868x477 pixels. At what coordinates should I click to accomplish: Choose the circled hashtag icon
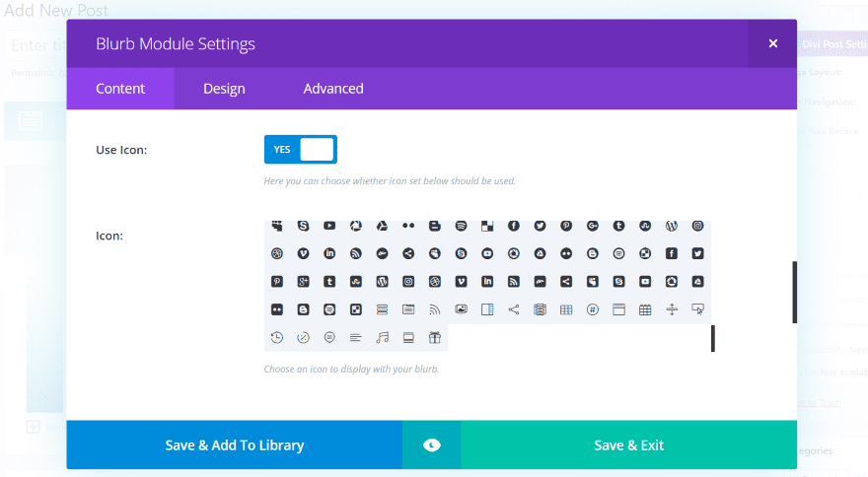(x=593, y=309)
